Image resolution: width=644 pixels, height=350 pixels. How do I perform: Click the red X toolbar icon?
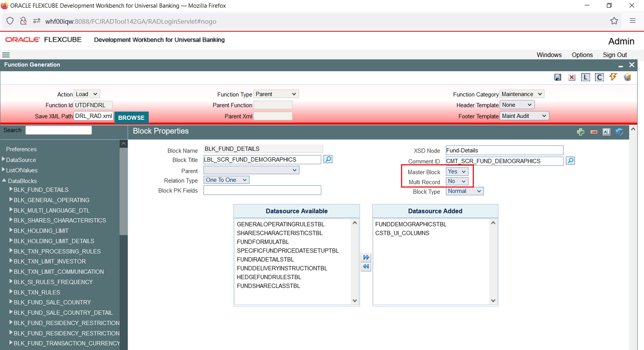[x=571, y=77]
